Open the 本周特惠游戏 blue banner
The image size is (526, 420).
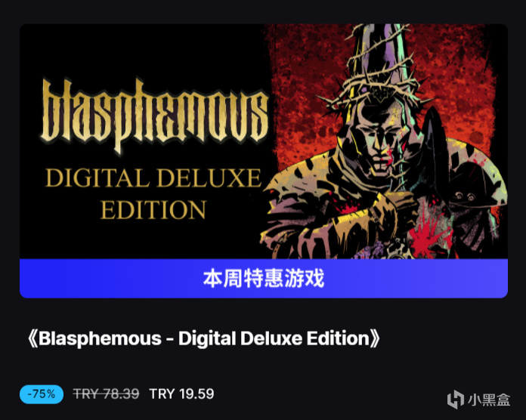pyautogui.click(x=264, y=278)
